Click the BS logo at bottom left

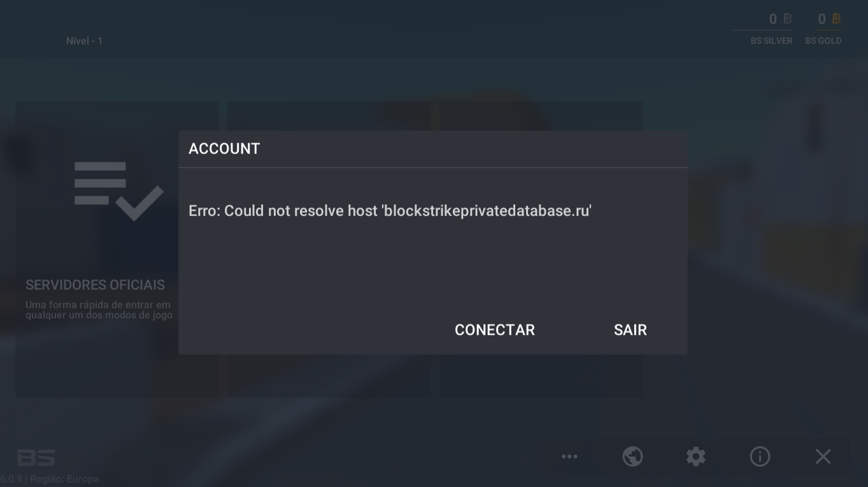pos(36,458)
